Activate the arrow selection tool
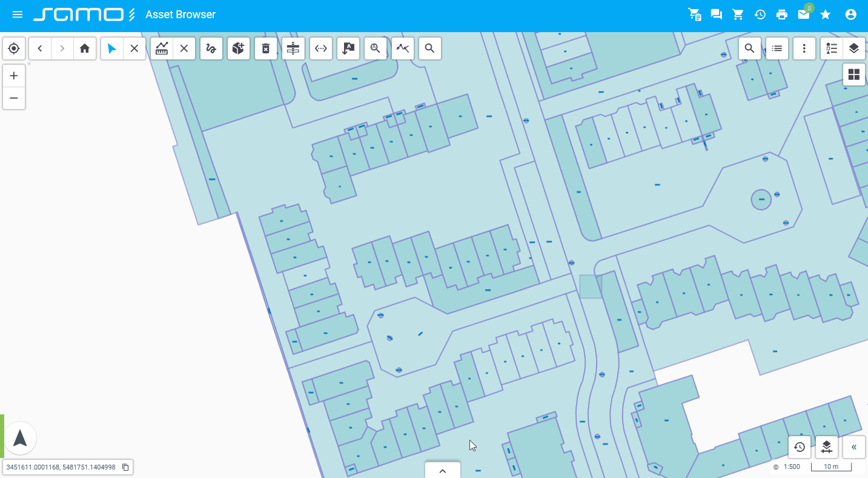Image resolution: width=868 pixels, height=478 pixels. 111,48
